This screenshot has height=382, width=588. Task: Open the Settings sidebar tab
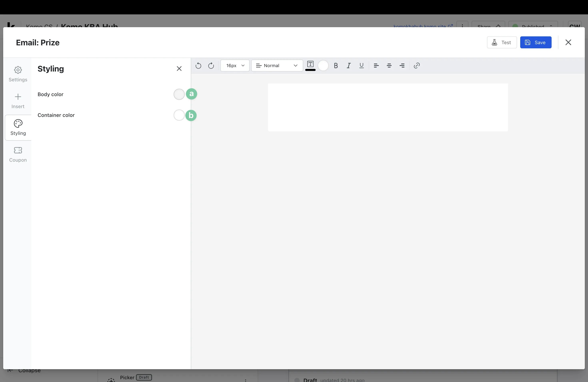(18, 74)
